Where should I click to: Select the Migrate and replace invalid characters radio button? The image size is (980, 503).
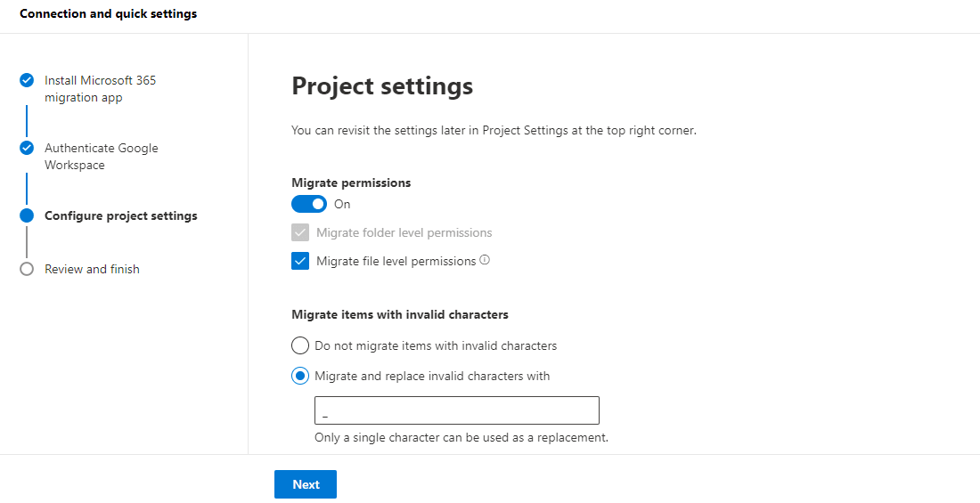tap(300, 376)
